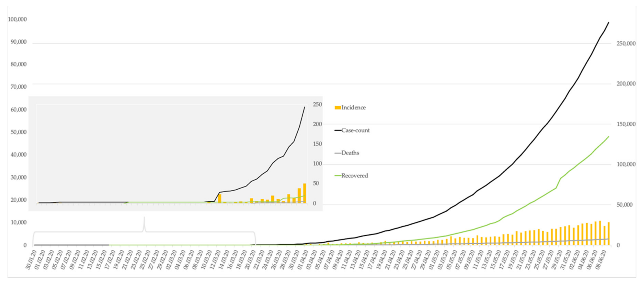The width and height of the screenshot is (644, 287).
Task: Click the 17.02.20 date label
Action: click(110, 260)
